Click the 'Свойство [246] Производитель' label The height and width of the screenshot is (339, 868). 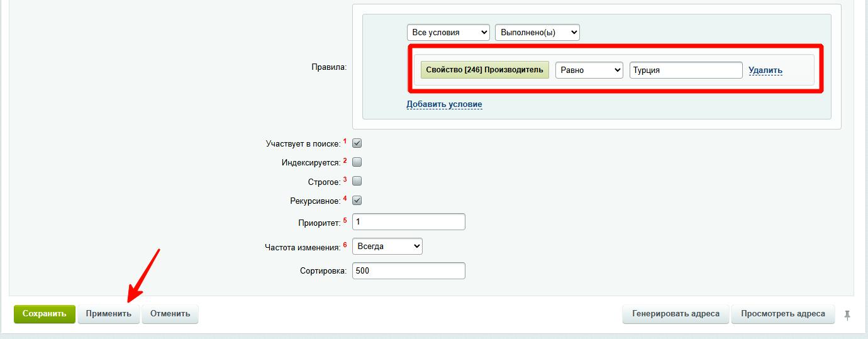(484, 70)
